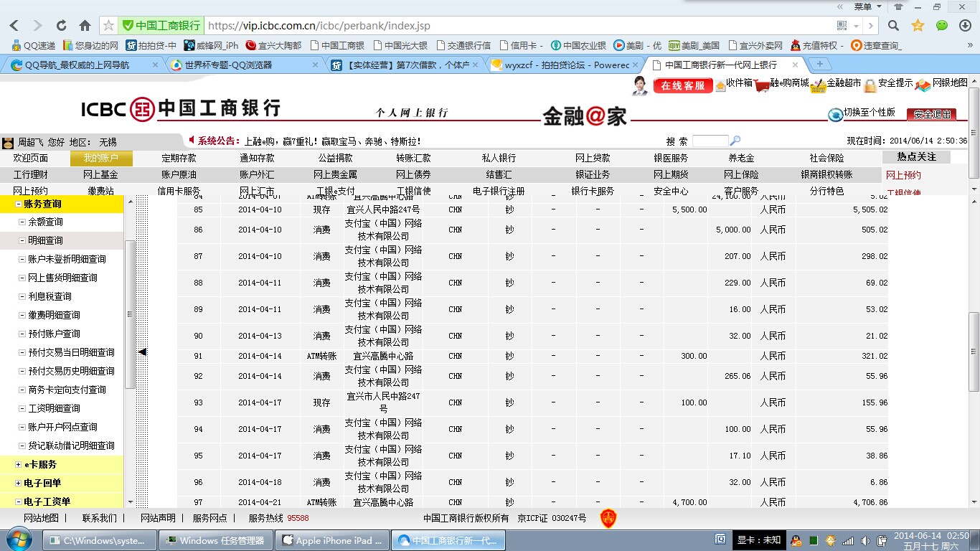The width and height of the screenshot is (980, 551).
Task: Click the 安全退出 logout button
Action: coord(931,115)
